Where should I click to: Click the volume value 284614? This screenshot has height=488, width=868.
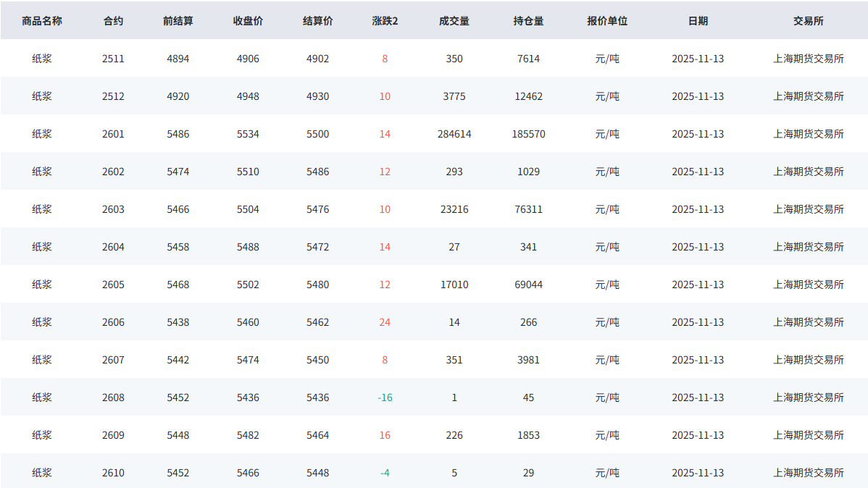454,134
